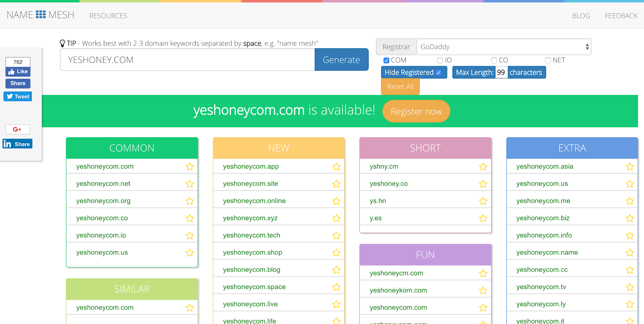This screenshot has height=324, width=644.
Task: Click the Register now button
Action: click(416, 111)
